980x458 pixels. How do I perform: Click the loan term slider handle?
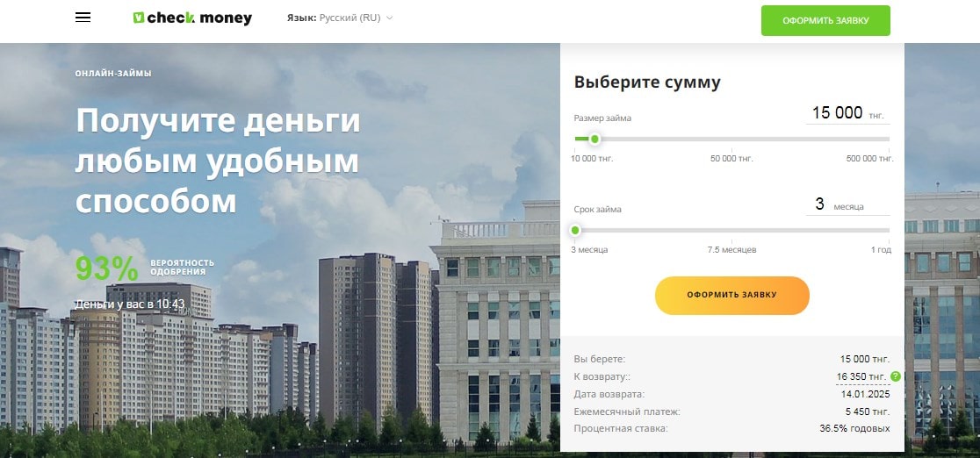click(576, 231)
